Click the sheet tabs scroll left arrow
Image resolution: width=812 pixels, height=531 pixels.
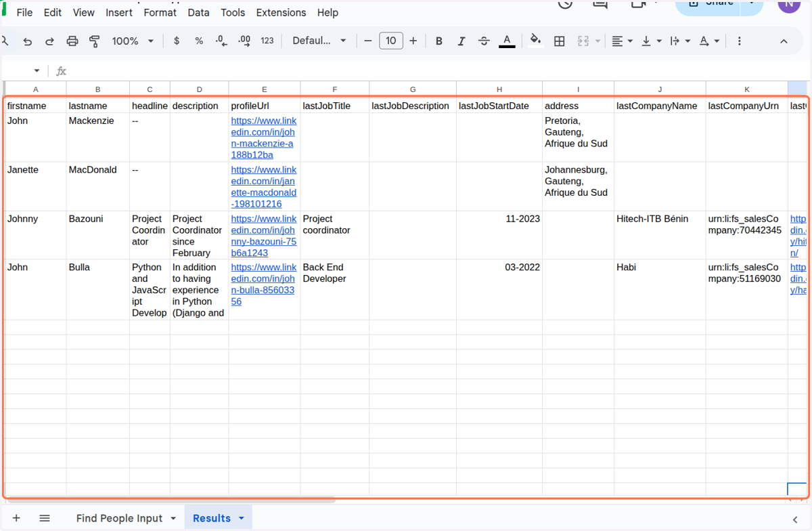click(795, 519)
